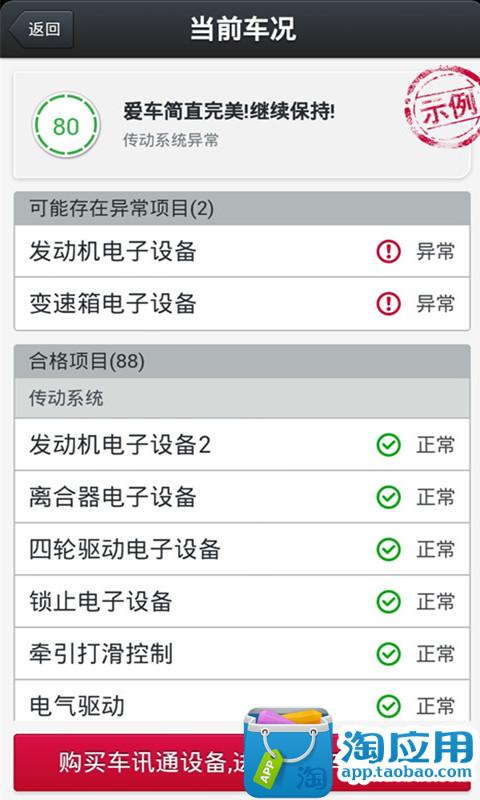Tap the 返回 back button
This screenshot has width=480, height=800.
pos(42,29)
